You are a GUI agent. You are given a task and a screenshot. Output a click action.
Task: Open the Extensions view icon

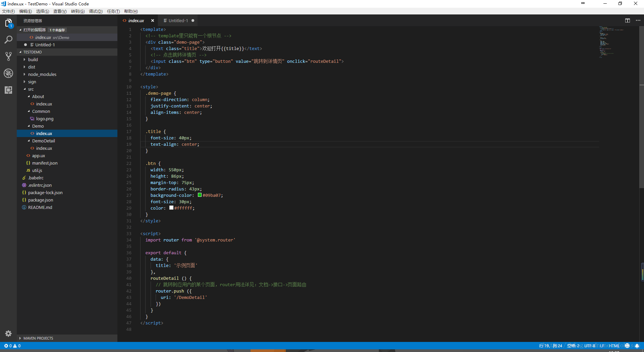pyautogui.click(x=8, y=90)
